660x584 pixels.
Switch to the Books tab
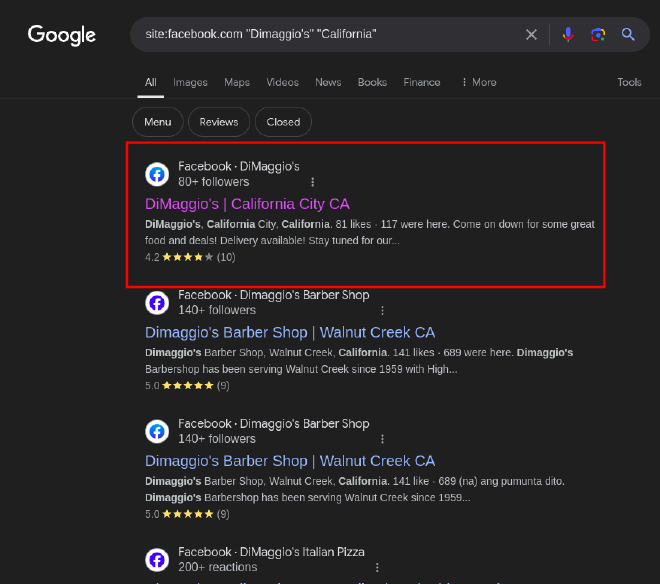(x=372, y=82)
